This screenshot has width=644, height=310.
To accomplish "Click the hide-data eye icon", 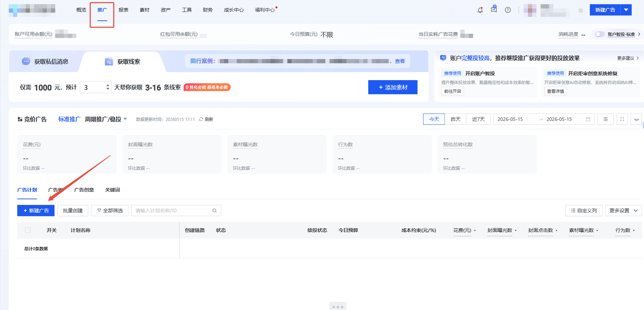I will [636, 119].
